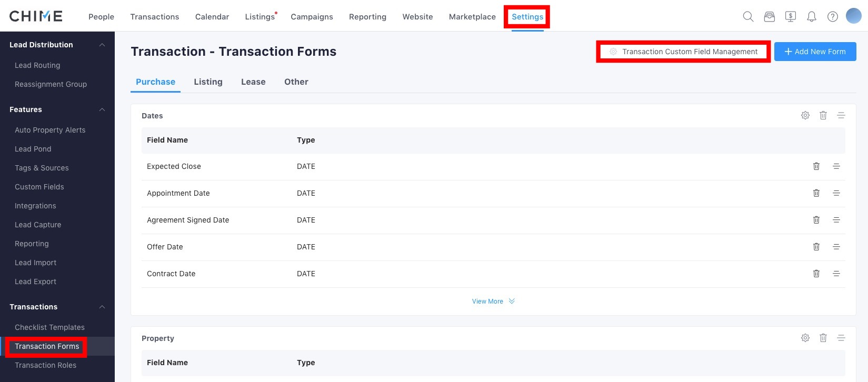This screenshot has width=868, height=382.
Task: Open the Reporting top menu
Action: click(367, 17)
